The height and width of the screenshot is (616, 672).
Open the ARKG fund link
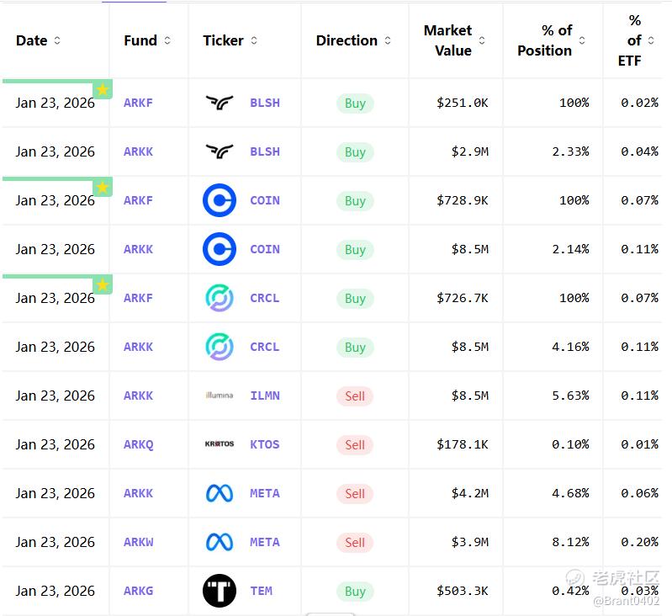click(x=138, y=591)
